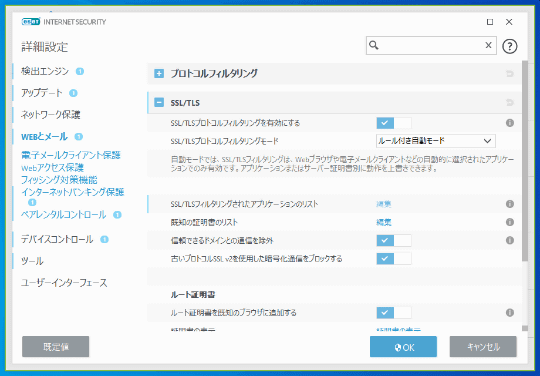540x376 pixels.
Task: Clear the search field with X icon
Action: 488,45
